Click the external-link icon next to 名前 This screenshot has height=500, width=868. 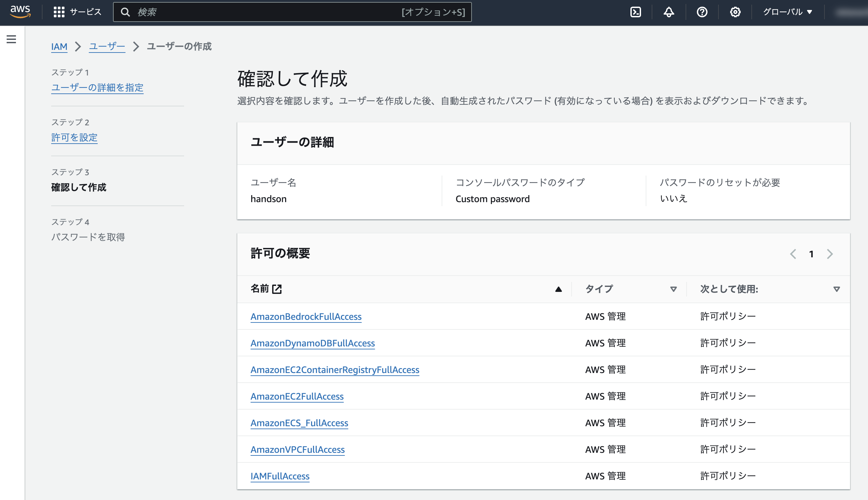(277, 289)
